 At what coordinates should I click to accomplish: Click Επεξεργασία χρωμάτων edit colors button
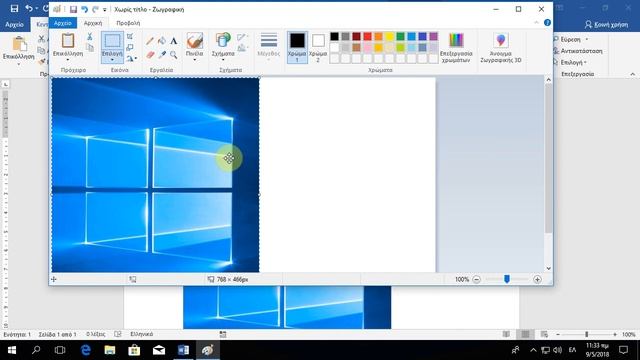tap(456, 47)
